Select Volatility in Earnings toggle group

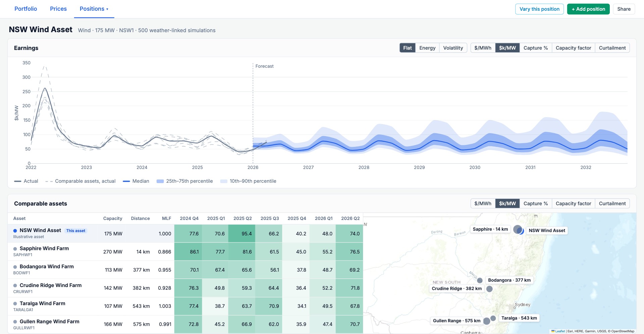pos(453,48)
